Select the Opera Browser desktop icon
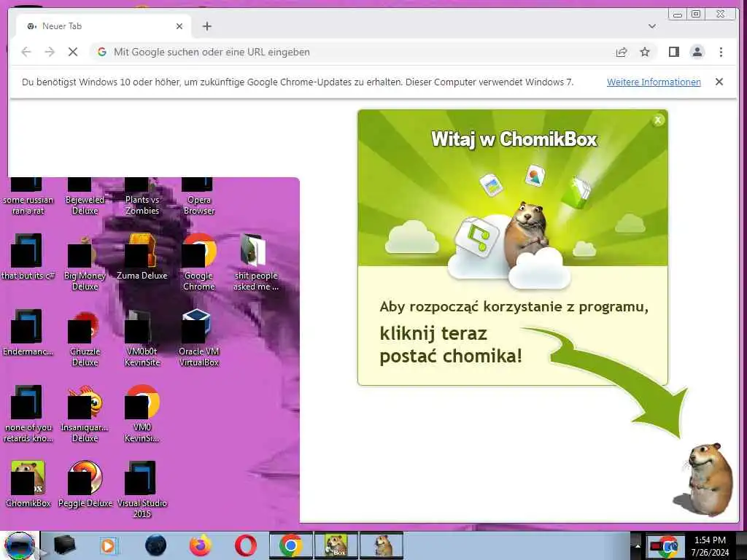747x560 pixels. (198, 196)
